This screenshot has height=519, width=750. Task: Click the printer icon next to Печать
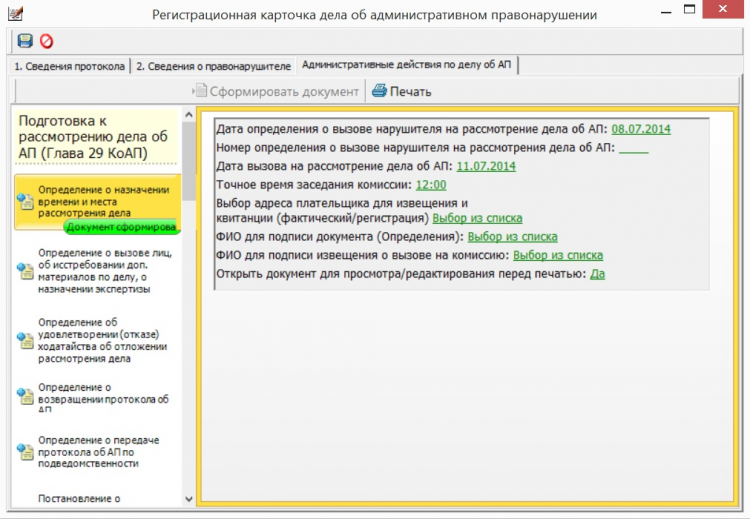379,90
